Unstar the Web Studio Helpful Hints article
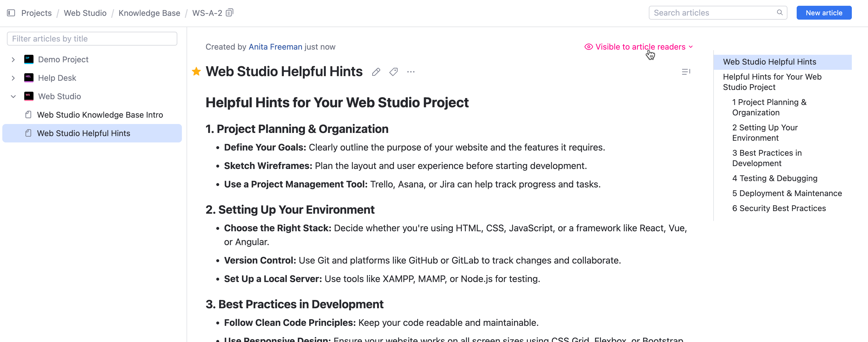This screenshot has width=868, height=342. 196,71
